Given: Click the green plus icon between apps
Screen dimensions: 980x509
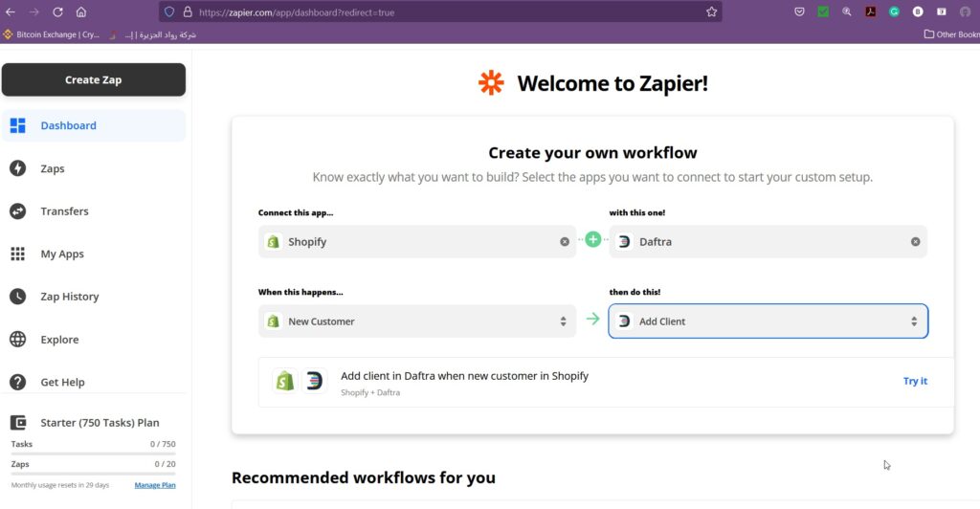Looking at the screenshot, I should pyautogui.click(x=592, y=239).
